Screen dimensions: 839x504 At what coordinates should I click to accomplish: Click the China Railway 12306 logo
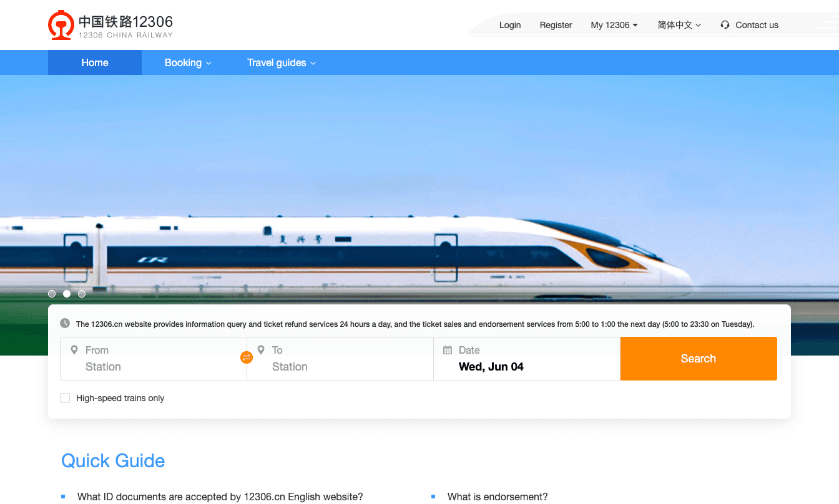tap(110, 25)
